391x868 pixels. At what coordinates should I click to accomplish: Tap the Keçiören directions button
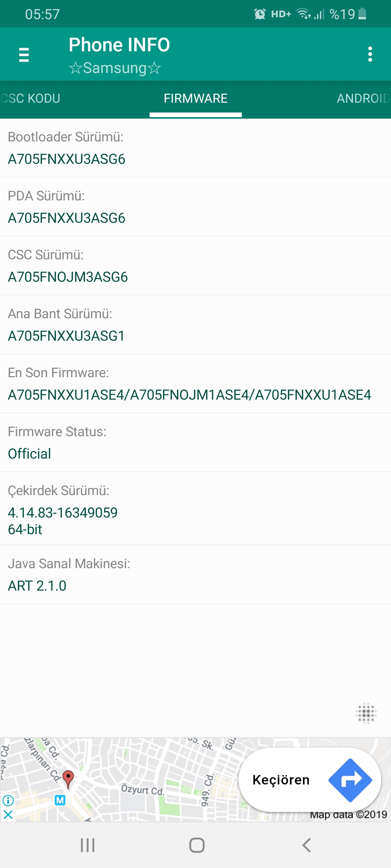click(310, 780)
